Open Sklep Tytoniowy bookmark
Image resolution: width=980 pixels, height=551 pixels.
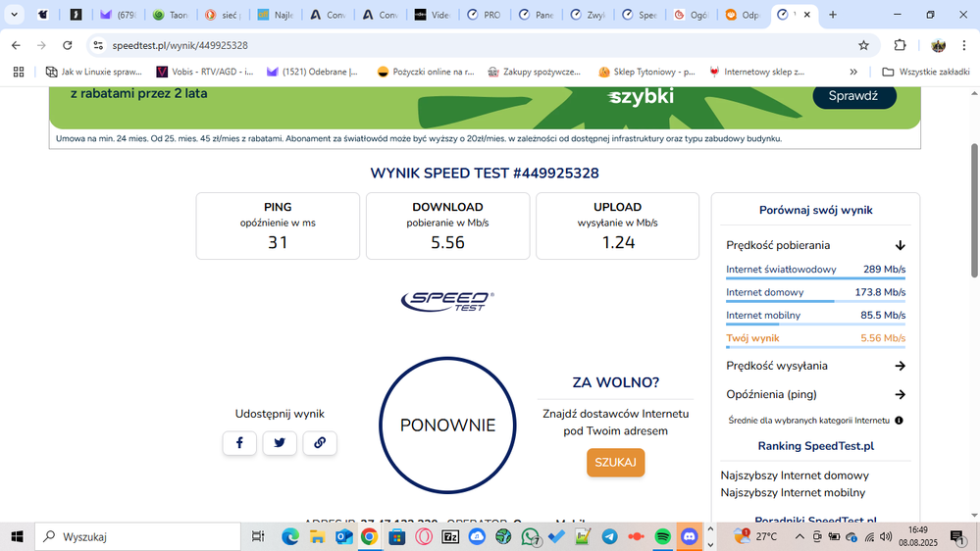click(x=646, y=72)
